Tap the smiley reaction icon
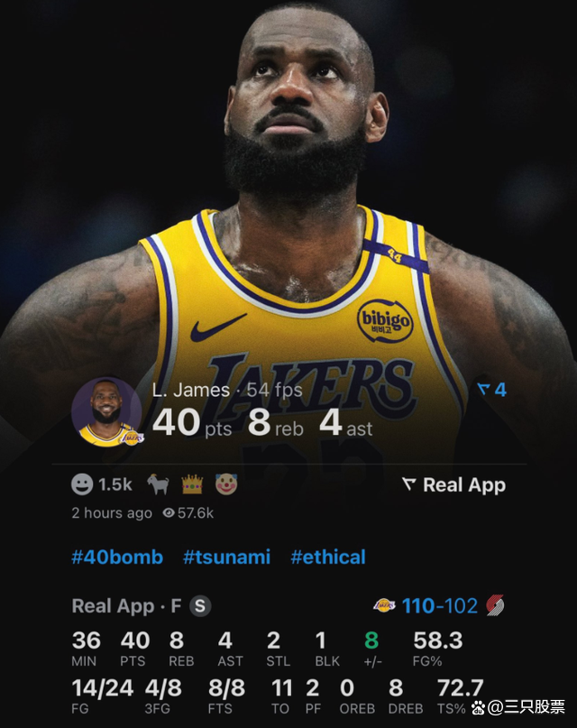This screenshot has width=577, height=728. point(82,484)
